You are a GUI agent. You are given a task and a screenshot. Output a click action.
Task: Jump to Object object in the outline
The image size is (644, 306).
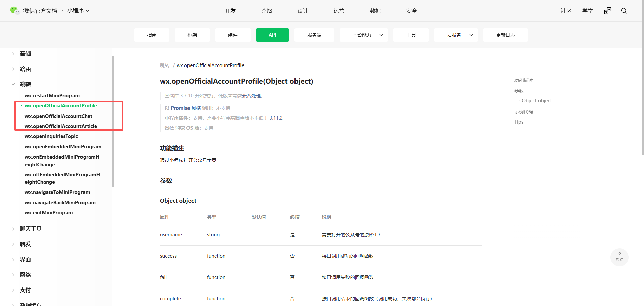pyautogui.click(x=537, y=101)
